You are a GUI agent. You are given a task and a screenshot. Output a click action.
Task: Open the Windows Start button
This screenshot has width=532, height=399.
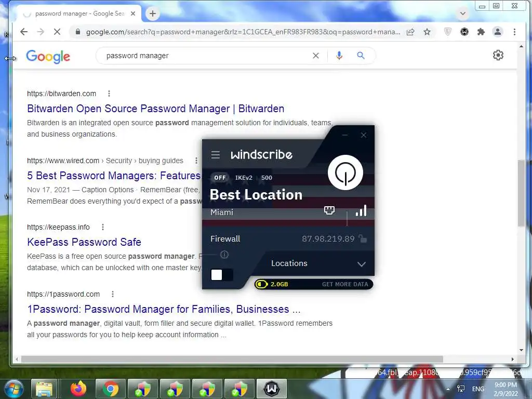click(13, 389)
